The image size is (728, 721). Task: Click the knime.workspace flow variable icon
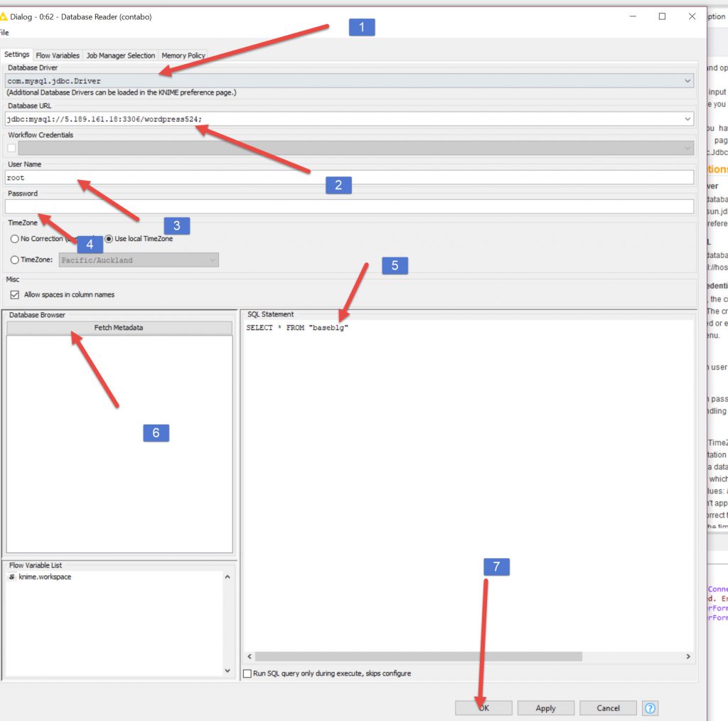12,577
